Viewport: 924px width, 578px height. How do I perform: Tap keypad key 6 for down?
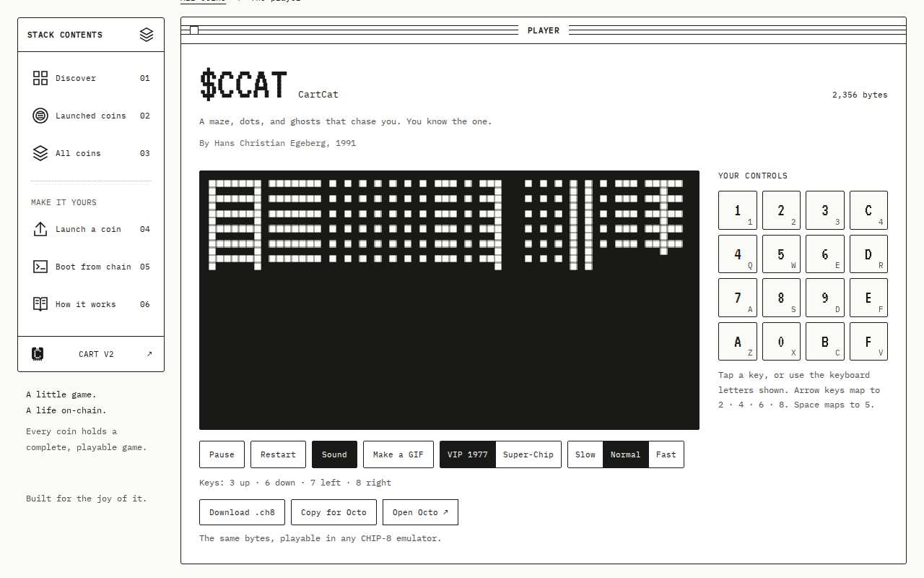coord(825,254)
